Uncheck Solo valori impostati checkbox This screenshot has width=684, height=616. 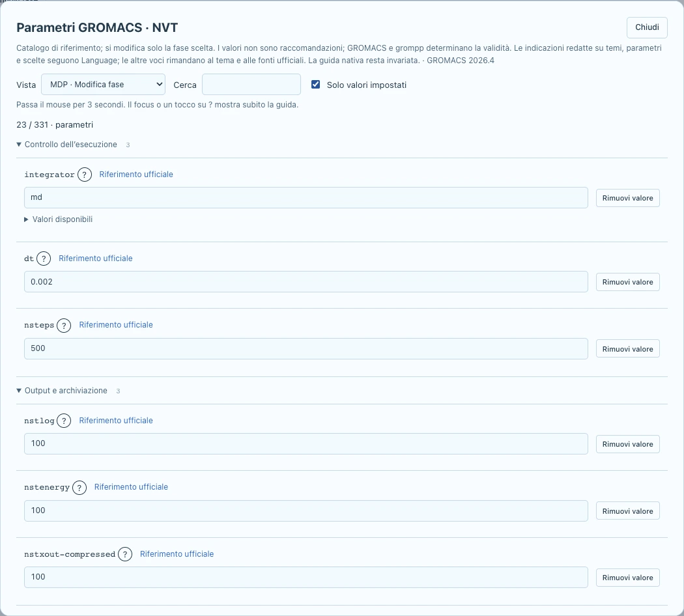click(315, 85)
